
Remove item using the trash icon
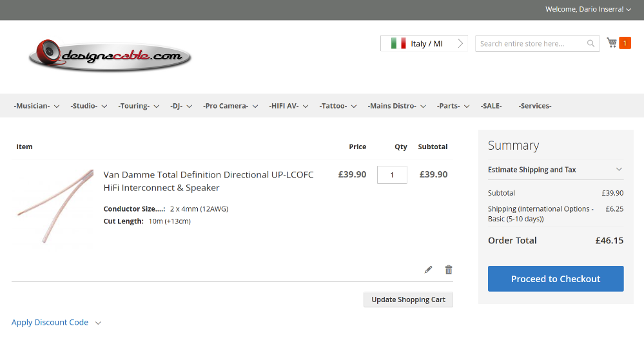(449, 270)
